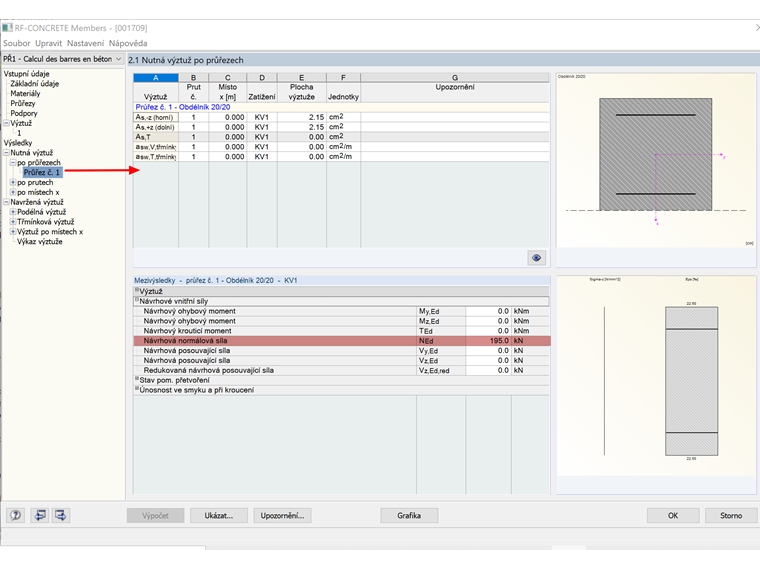Select the As,T row cell
The height and width of the screenshot is (570, 760).
coord(156,137)
